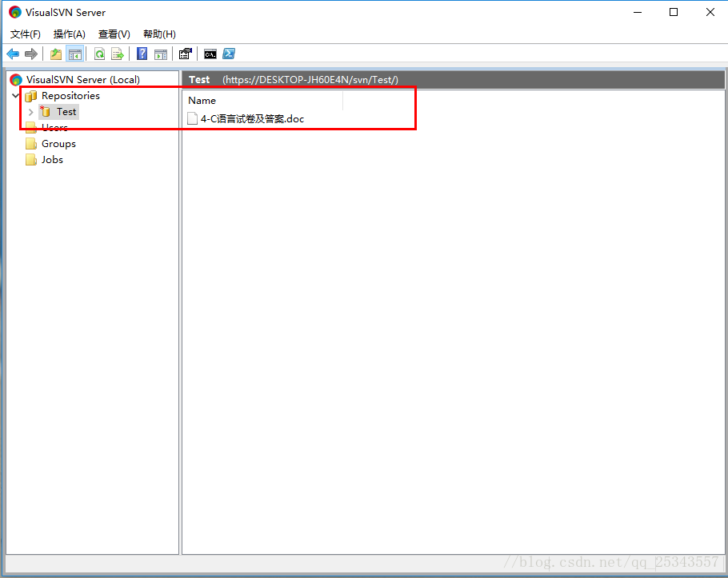Screen dimensions: 728x578
Task: Expand the Test repository node
Action: pos(30,112)
